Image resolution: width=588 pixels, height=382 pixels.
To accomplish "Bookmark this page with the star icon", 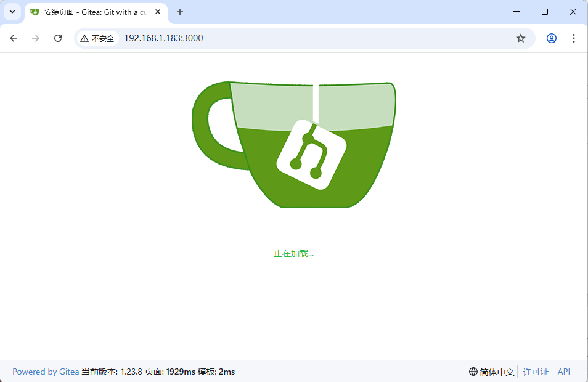I will click(520, 38).
